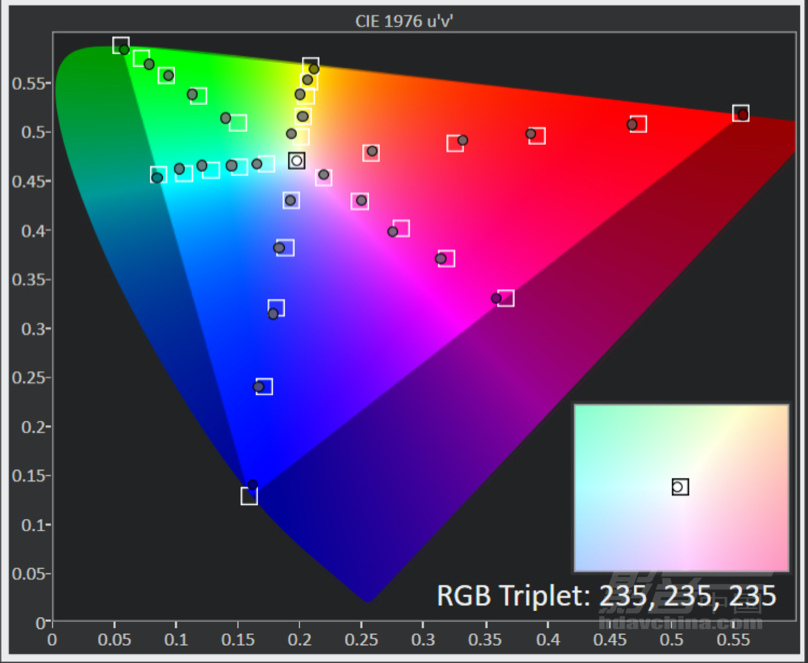Select the 100% blue primary target square
This screenshot has width=808, height=663.
tap(249, 496)
